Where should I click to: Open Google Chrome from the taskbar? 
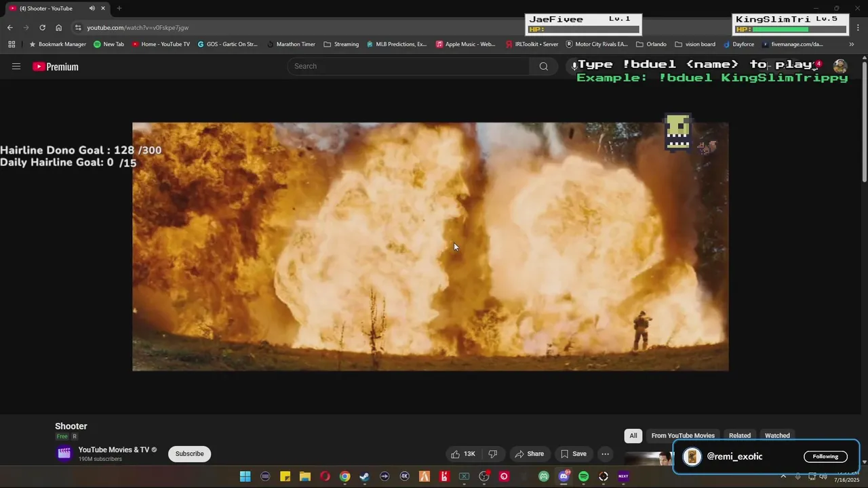click(345, 476)
